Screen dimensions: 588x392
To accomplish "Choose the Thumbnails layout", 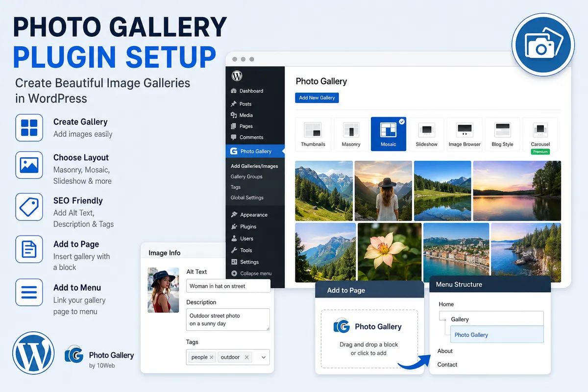I will pyautogui.click(x=313, y=134).
